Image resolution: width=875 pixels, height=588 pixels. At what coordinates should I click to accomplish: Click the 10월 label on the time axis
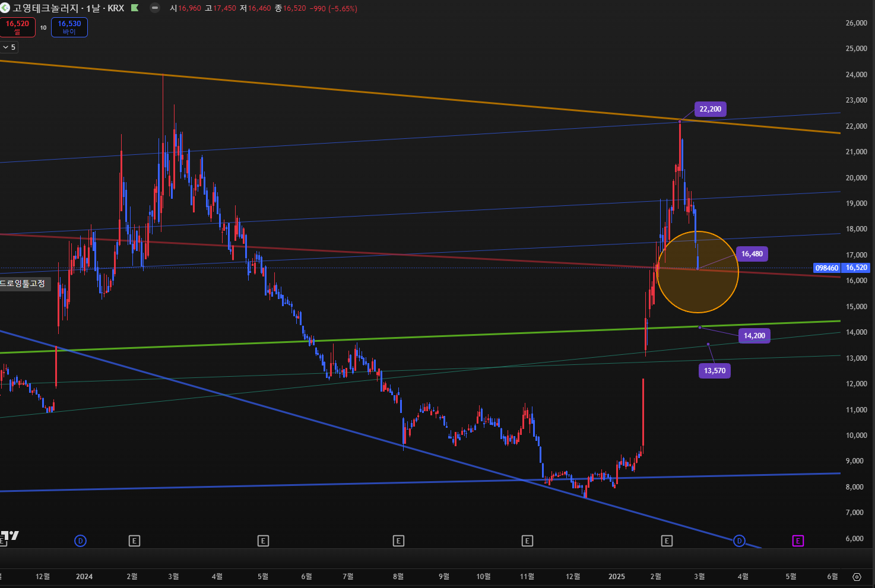(484, 577)
